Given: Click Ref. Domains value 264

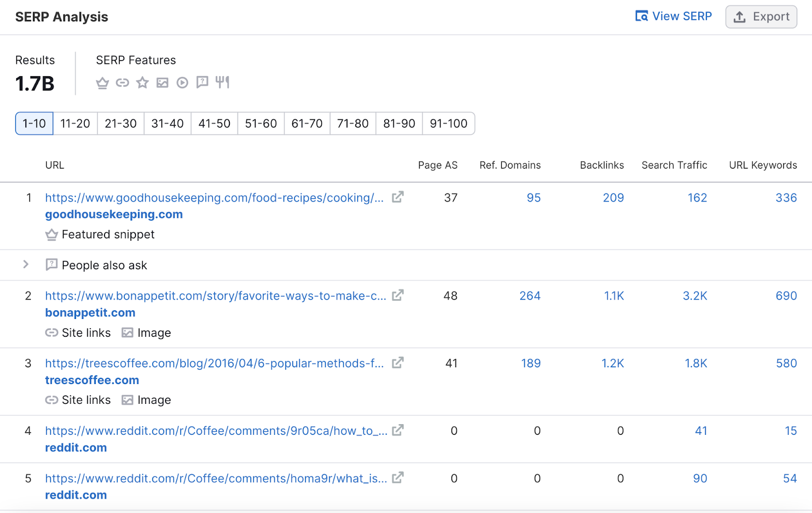Looking at the screenshot, I should (x=530, y=296).
